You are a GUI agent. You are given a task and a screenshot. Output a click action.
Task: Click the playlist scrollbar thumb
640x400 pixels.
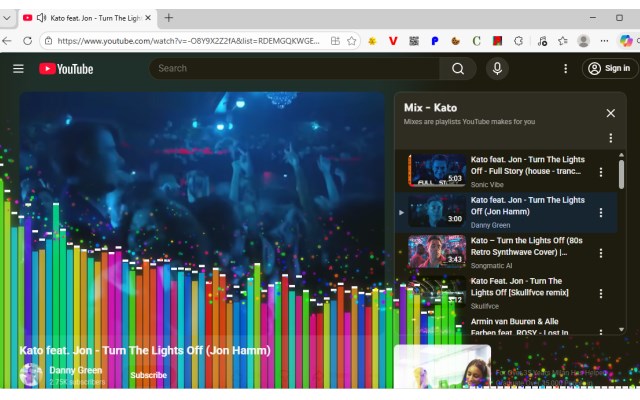click(x=621, y=174)
